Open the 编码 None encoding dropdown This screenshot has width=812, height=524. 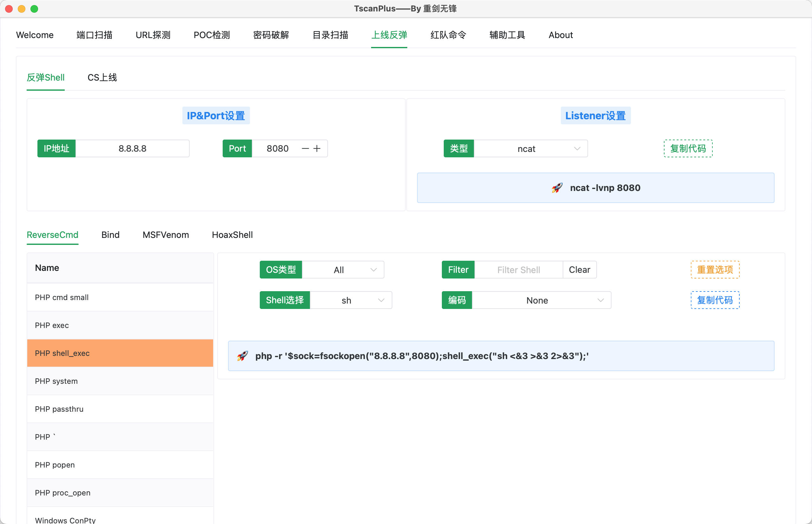[x=541, y=300]
